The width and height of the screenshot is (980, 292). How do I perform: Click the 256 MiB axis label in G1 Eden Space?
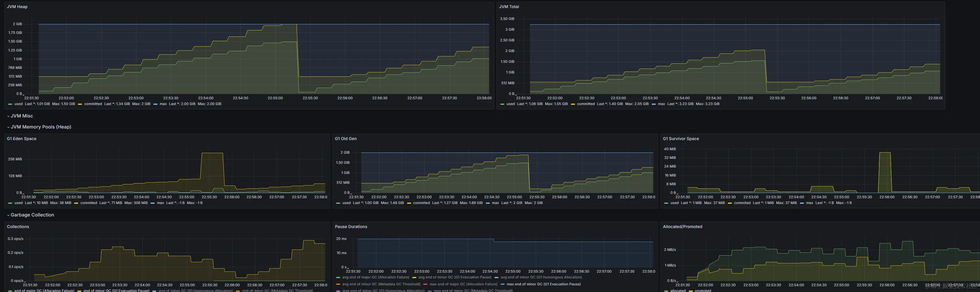pos(15,159)
